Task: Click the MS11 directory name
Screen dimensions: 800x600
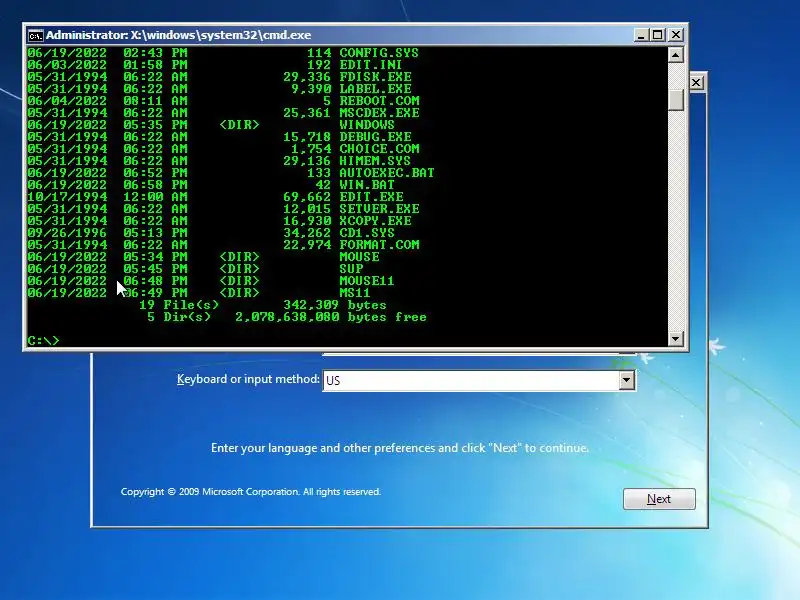Action: (x=355, y=293)
